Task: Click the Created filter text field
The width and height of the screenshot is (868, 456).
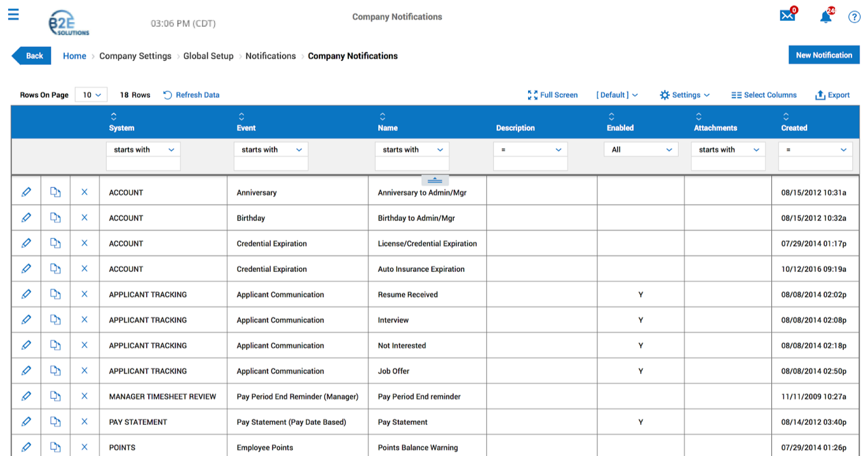Action: tap(815, 164)
